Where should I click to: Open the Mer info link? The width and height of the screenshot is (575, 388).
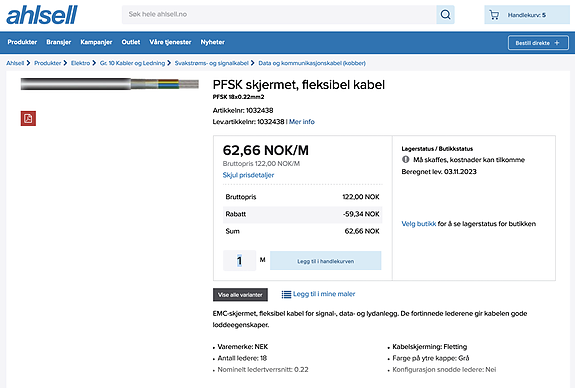pyautogui.click(x=301, y=122)
